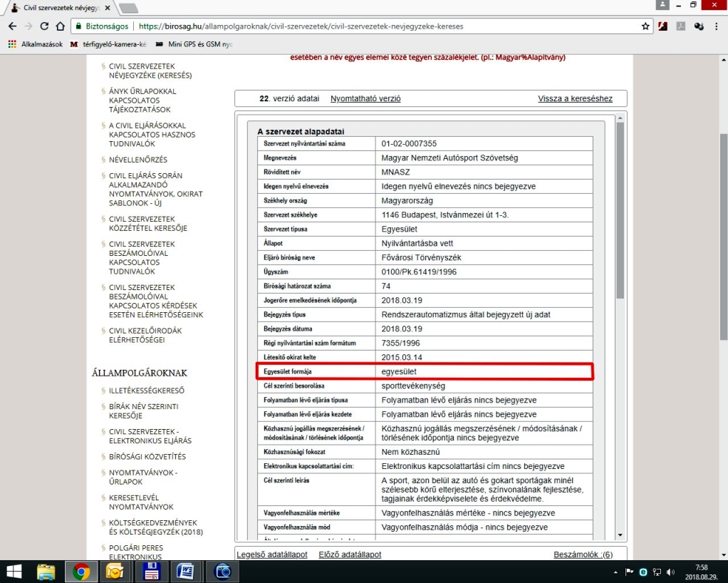Select the Létesítő okirat kelte date 2015.03.14
The height and width of the screenshot is (583, 728).
402,357
